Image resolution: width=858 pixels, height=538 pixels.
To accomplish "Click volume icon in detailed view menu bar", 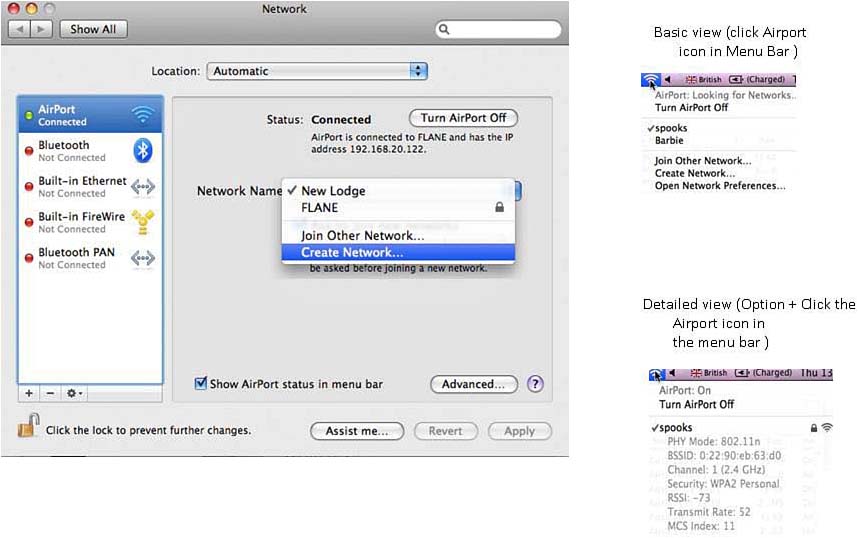I will (x=672, y=373).
